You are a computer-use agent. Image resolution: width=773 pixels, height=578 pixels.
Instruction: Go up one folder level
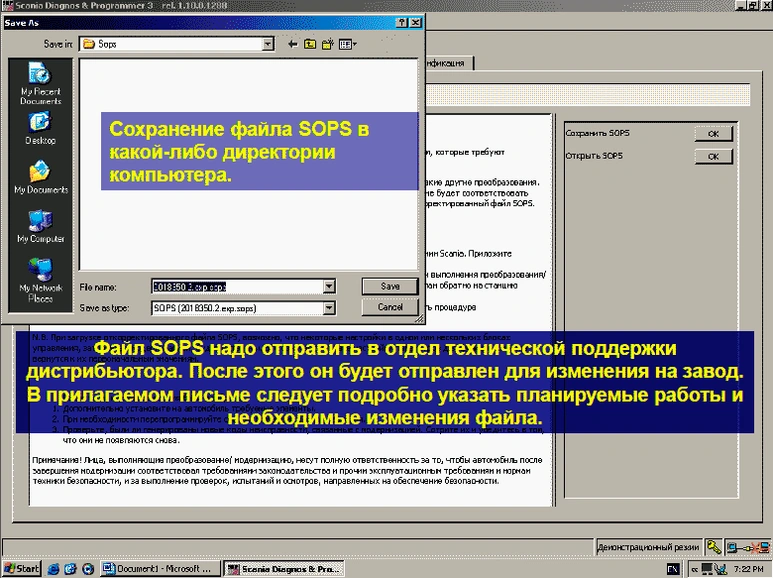point(311,44)
